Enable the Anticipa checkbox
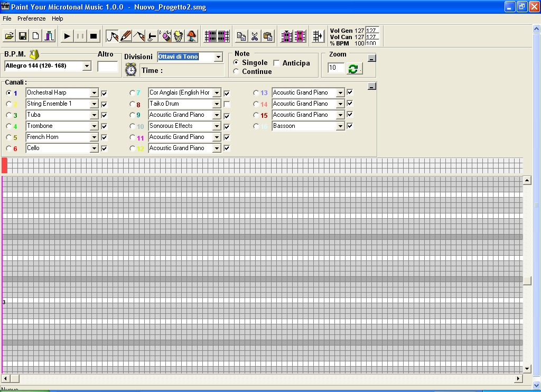The width and height of the screenshot is (541, 392). click(x=276, y=63)
